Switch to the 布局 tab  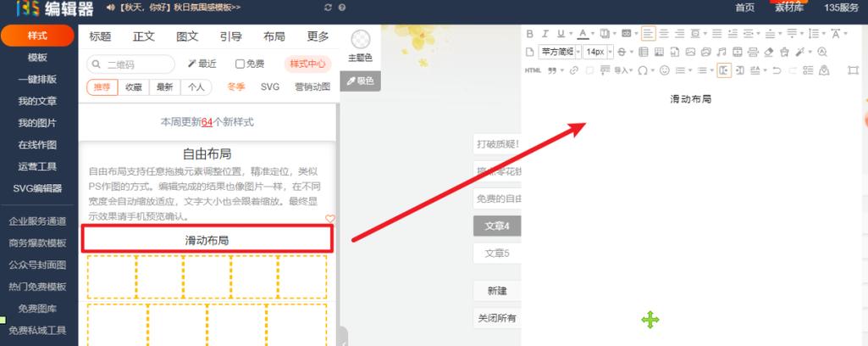click(274, 36)
